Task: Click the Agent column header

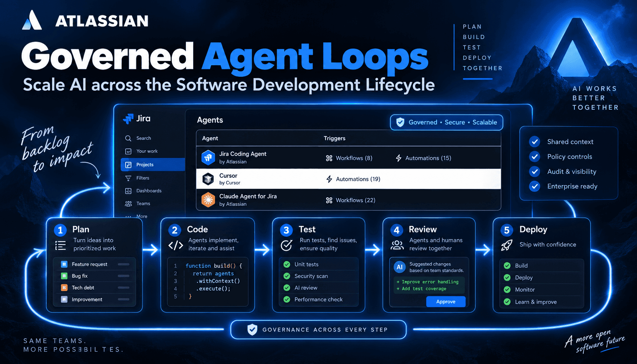Action: pos(210,138)
